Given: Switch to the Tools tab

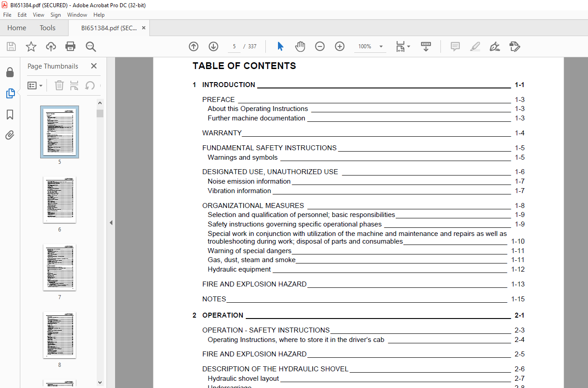Looking at the screenshot, I should click(x=47, y=28).
